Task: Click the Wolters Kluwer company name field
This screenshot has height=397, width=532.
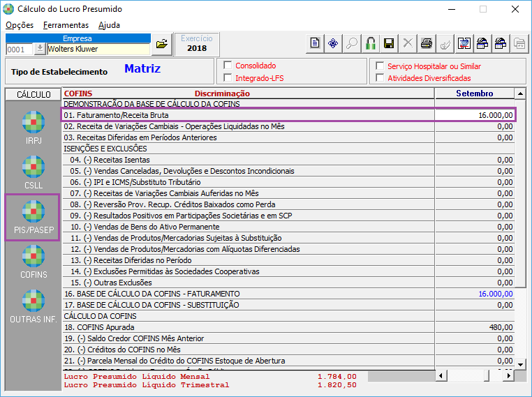Action: (98, 49)
